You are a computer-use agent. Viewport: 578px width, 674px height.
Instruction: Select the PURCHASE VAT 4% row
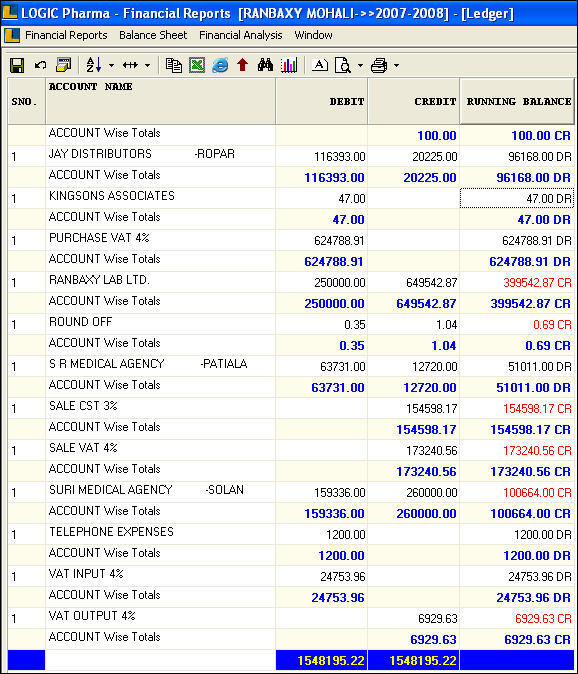291,240
